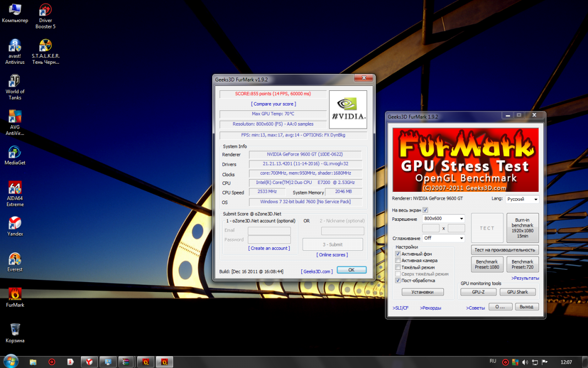This screenshot has width=588, height=368.
Task: Toggle the Активный фон checkbox
Action: tap(398, 254)
